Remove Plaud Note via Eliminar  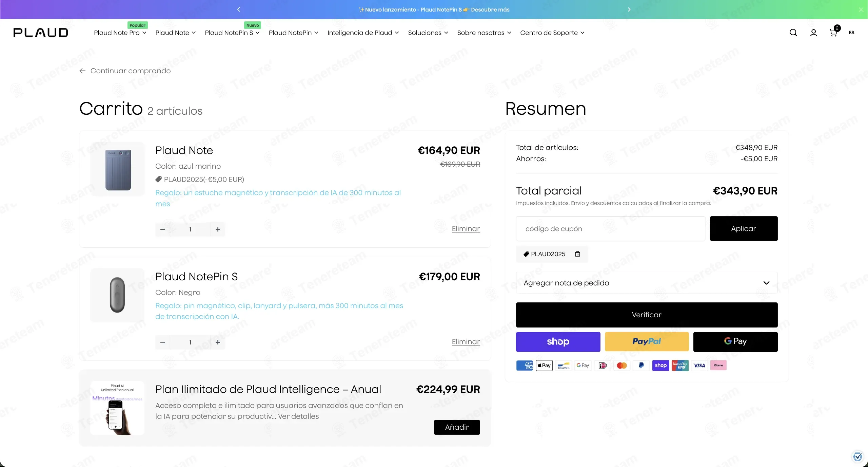click(466, 229)
